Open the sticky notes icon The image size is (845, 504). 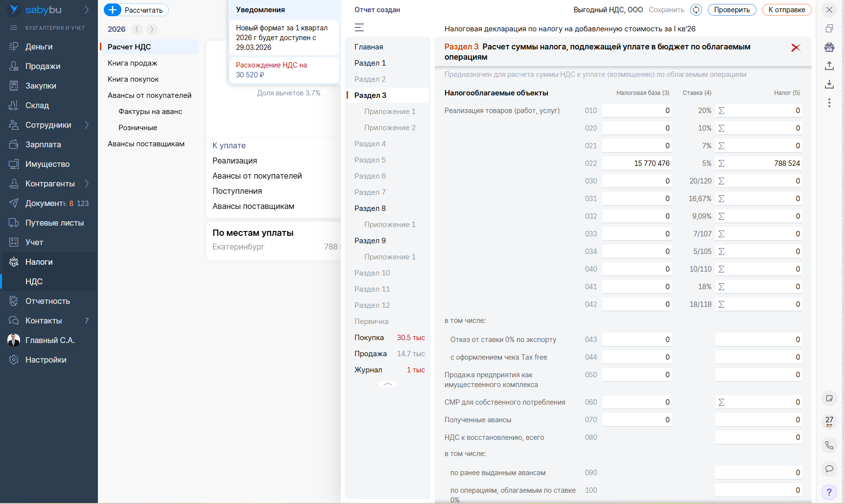coord(829,398)
